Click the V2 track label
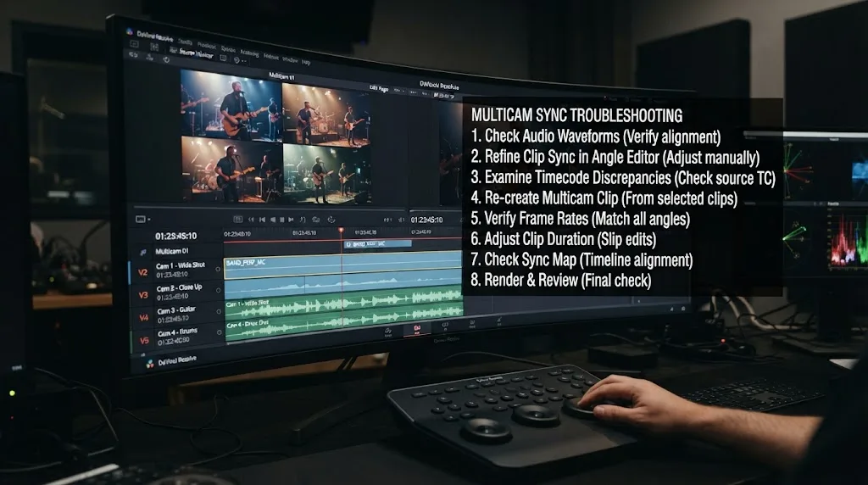The image size is (868, 485). (142, 272)
